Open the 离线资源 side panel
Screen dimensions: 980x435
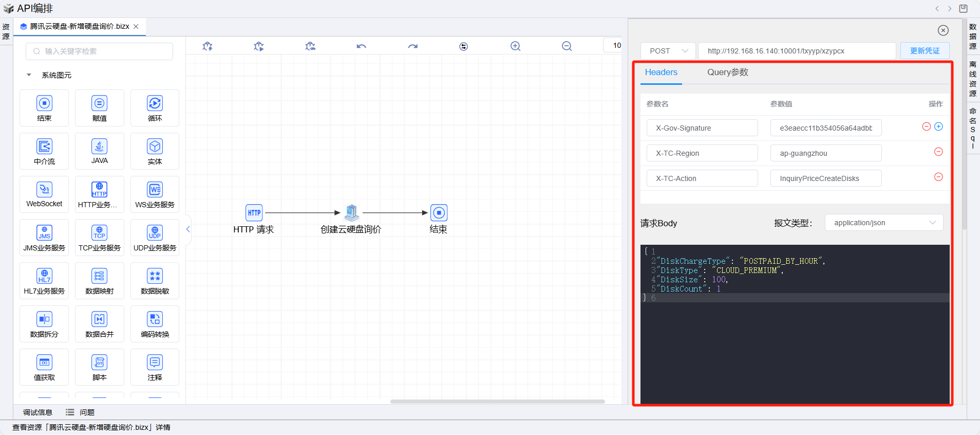973,79
